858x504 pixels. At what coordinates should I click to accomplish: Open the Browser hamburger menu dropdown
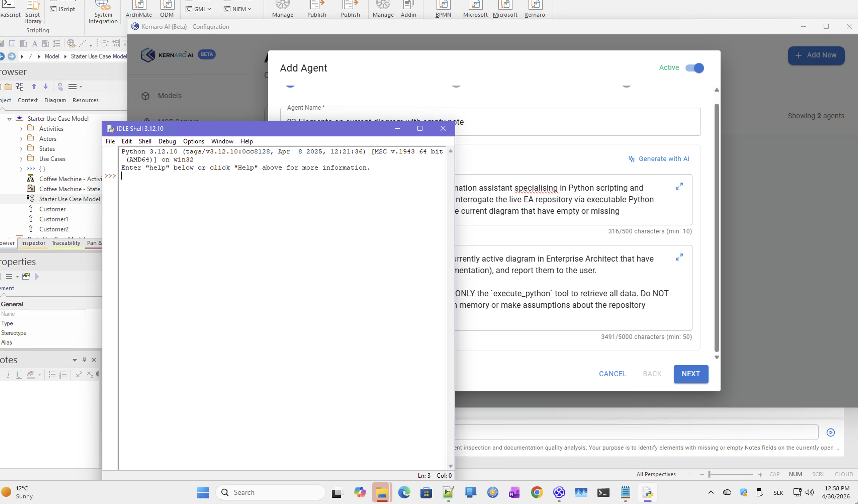(75, 87)
